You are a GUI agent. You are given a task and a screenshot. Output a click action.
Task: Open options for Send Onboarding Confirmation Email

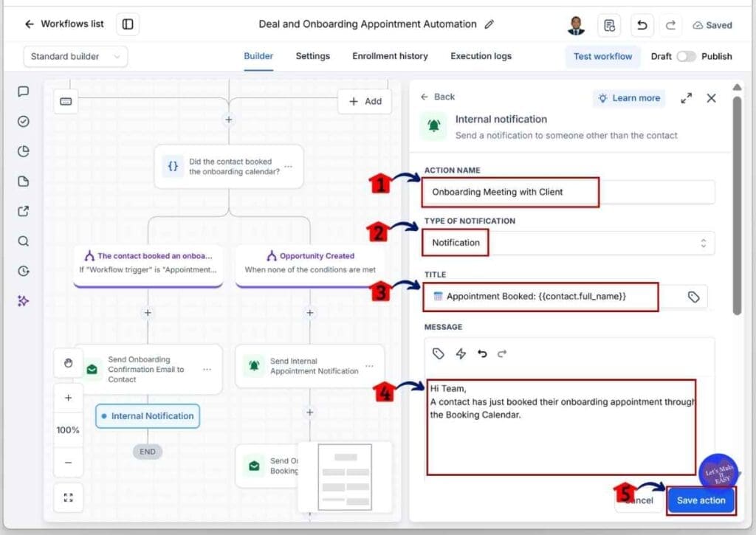[207, 369]
